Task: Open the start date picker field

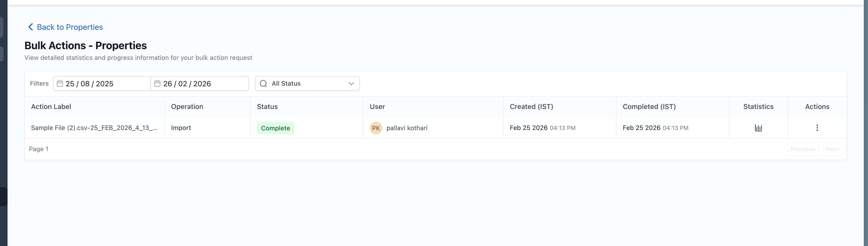Action: (x=101, y=83)
